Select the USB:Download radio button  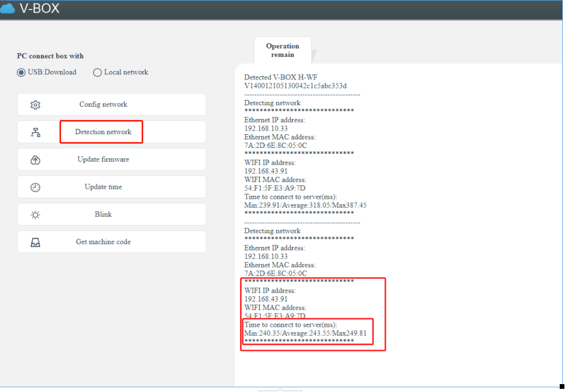tap(21, 73)
